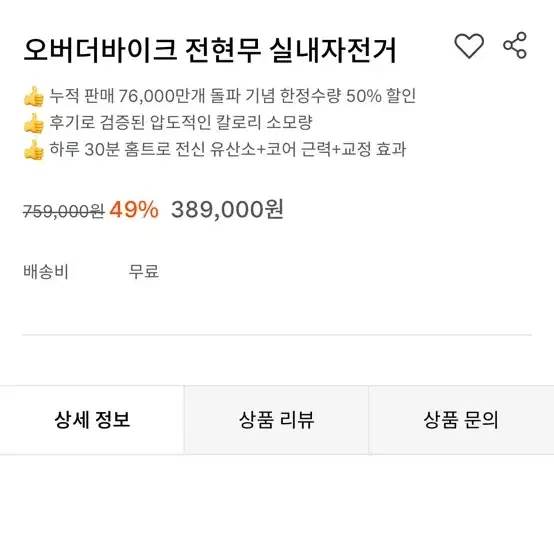
Task: Add product to wishlist with heart icon
Action: coord(468,46)
